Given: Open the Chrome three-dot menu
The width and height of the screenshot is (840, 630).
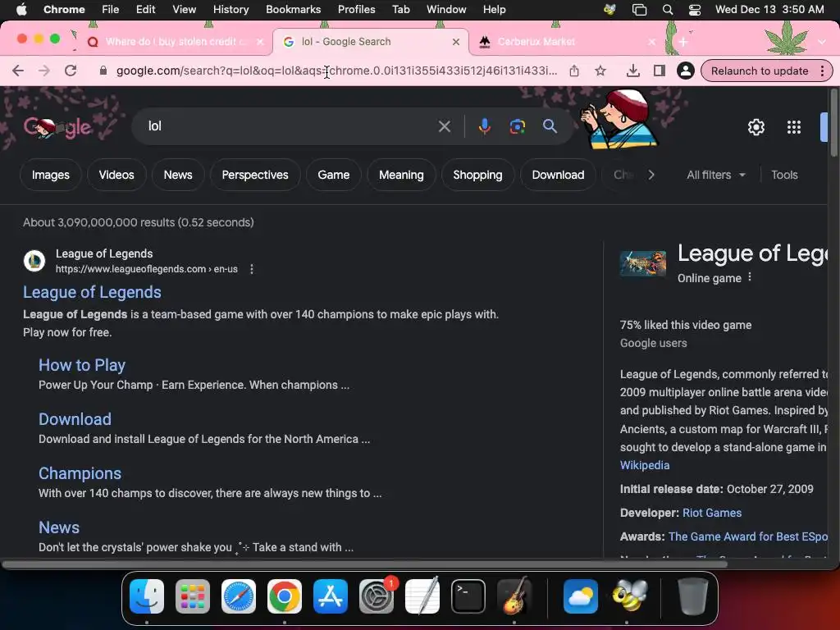Looking at the screenshot, I should click(x=822, y=71).
